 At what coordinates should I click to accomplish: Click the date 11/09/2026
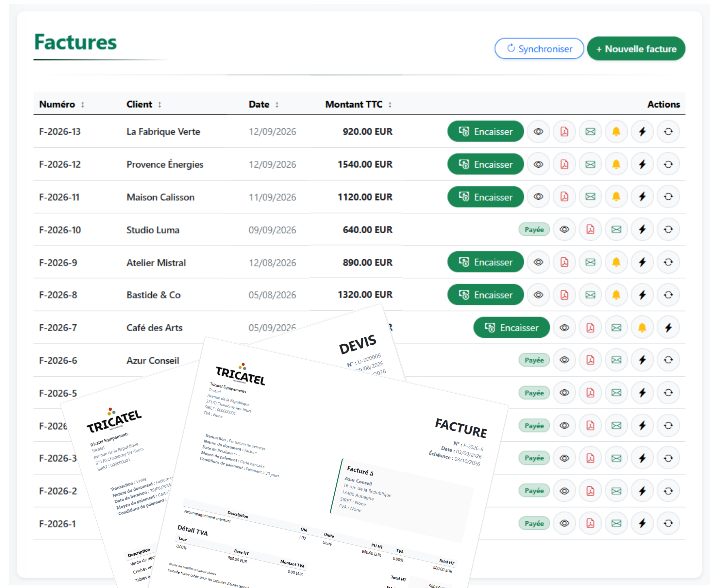pos(273,197)
